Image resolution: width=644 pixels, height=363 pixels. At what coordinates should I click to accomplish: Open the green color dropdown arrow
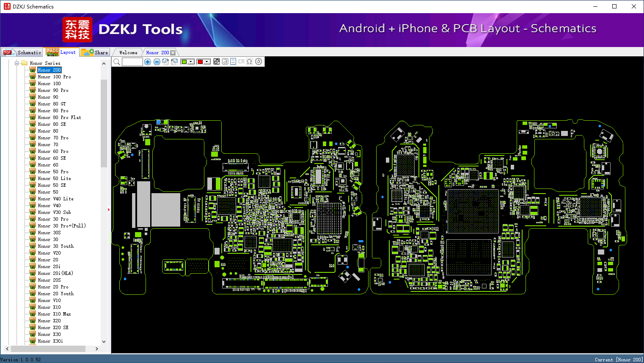[191, 62]
